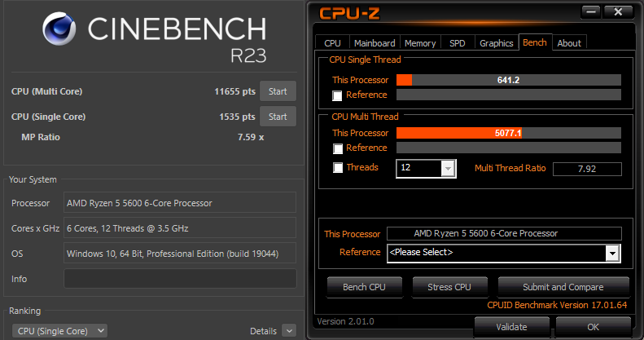Click This Processor name field in CPU-Z
Image resolution: width=644 pixels, height=340 pixels.
tap(504, 233)
